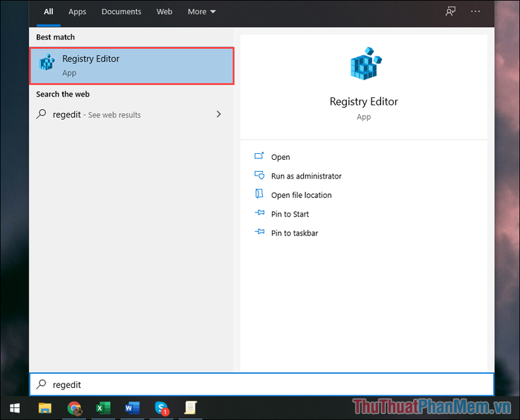Open the notepad scroll app on the taskbar
Screen dimensions: 520x420
(x=190, y=408)
